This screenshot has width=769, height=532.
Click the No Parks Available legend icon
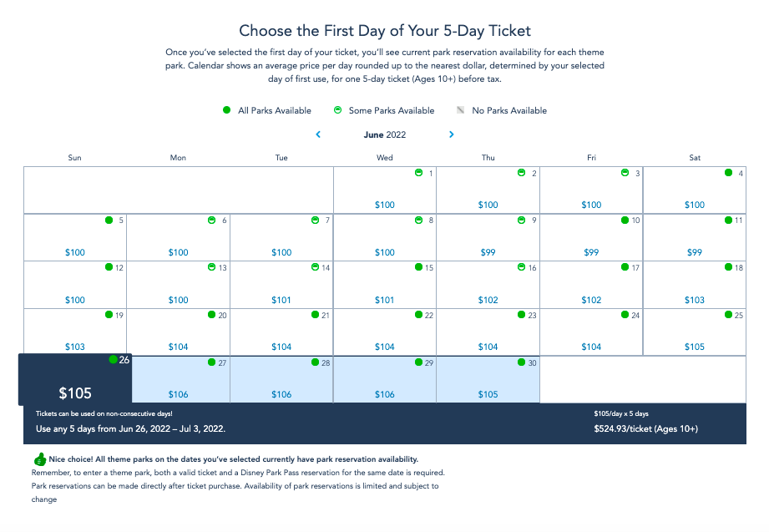[460, 110]
